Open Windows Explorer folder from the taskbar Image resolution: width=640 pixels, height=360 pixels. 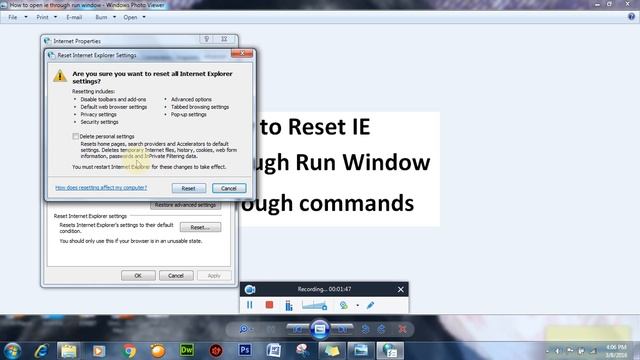tap(69, 351)
